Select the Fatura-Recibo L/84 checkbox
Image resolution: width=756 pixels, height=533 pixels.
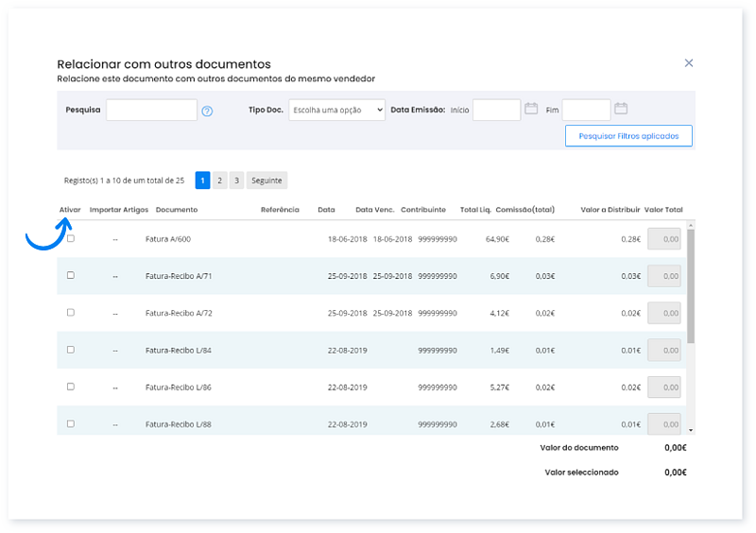tap(71, 350)
